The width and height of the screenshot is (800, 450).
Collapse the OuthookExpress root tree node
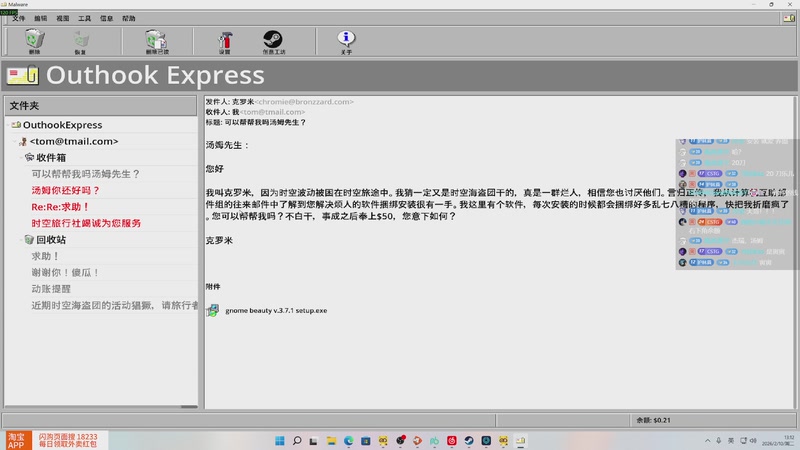click(8, 124)
